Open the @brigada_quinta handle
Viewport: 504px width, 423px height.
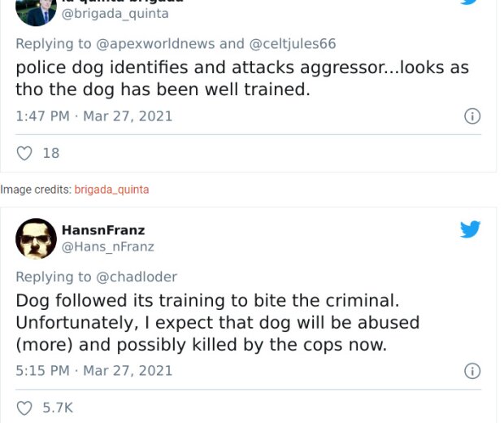click(x=115, y=14)
